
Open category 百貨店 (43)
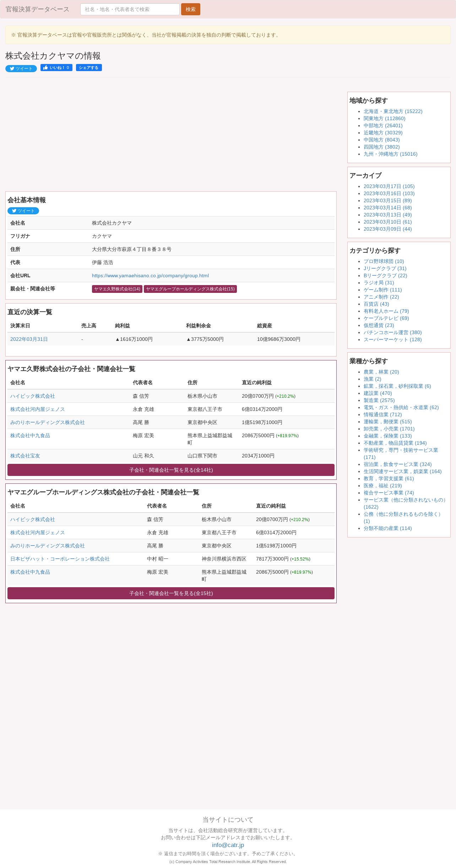click(x=376, y=304)
